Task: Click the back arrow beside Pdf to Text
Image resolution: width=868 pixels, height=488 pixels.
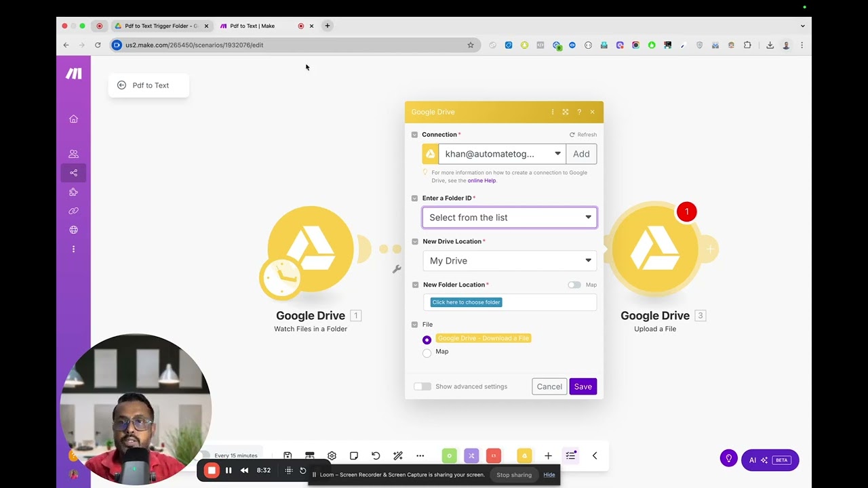Action: point(121,85)
